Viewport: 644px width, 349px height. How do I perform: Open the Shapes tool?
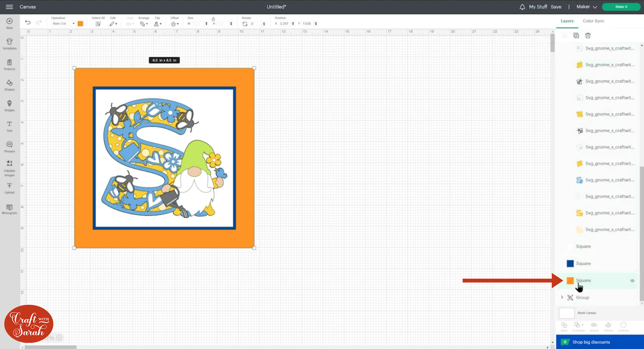[x=10, y=85]
